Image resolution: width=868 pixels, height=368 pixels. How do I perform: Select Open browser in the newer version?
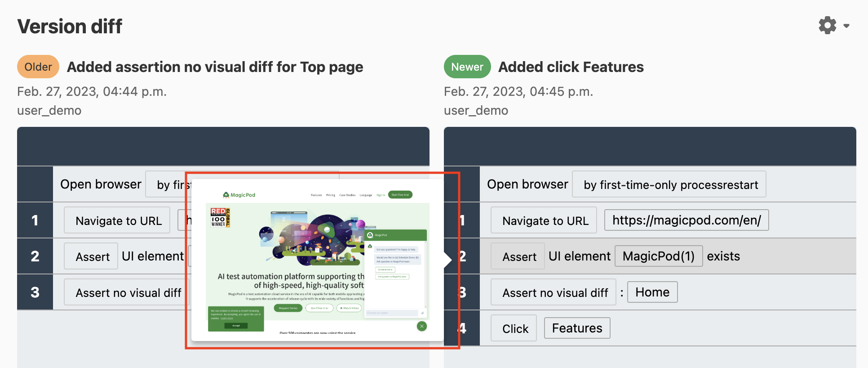527,184
